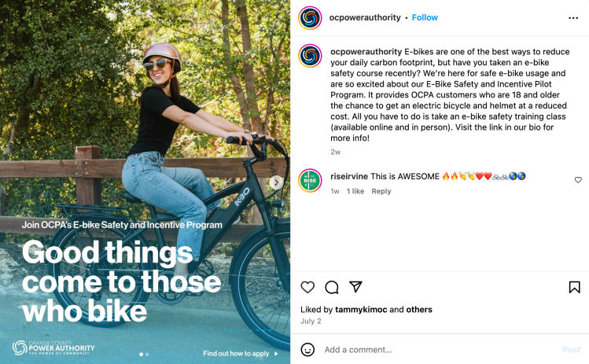Open ocpowerauthority profile picture in header
Screen dimensions: 589x364
(x=310, y=17)
